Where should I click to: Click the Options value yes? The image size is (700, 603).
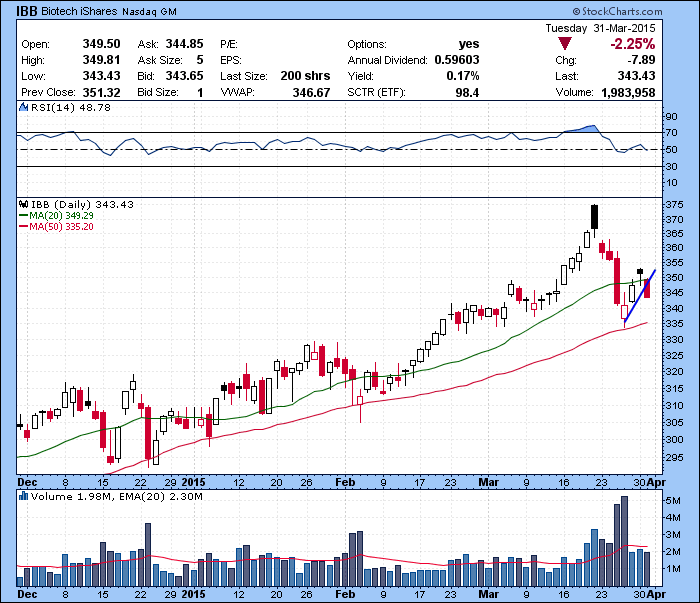point(469,44)
